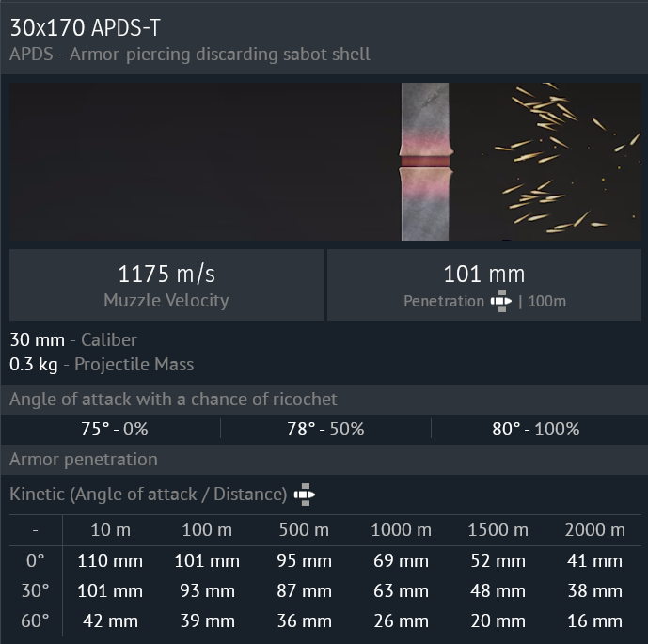Select the 80° - 100% ricochet cell
Screen dimensions: 648x644
point(536,429)
